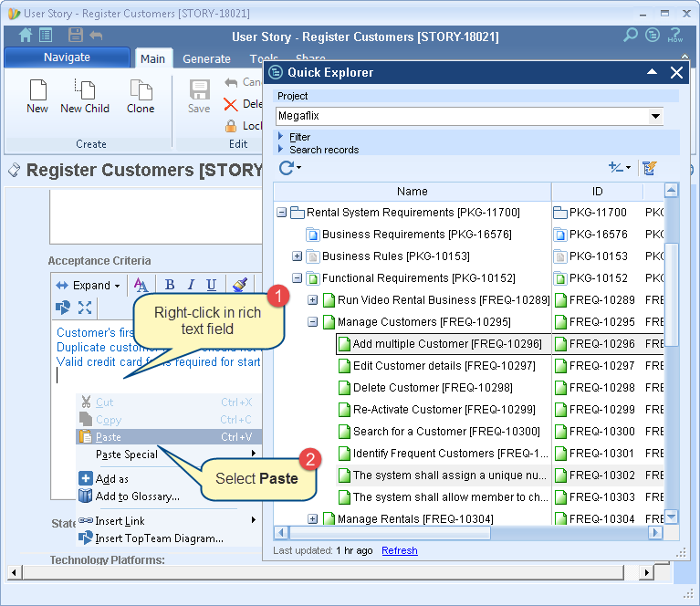Click the Lock padlock icon
Screen dimensions: 700x606
231,126
